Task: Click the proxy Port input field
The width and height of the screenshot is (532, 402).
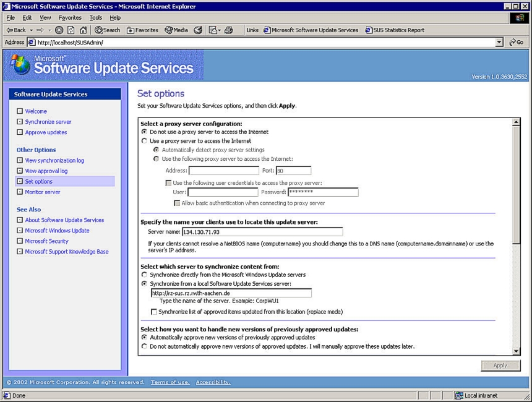Action: click(x=293, y=171)
